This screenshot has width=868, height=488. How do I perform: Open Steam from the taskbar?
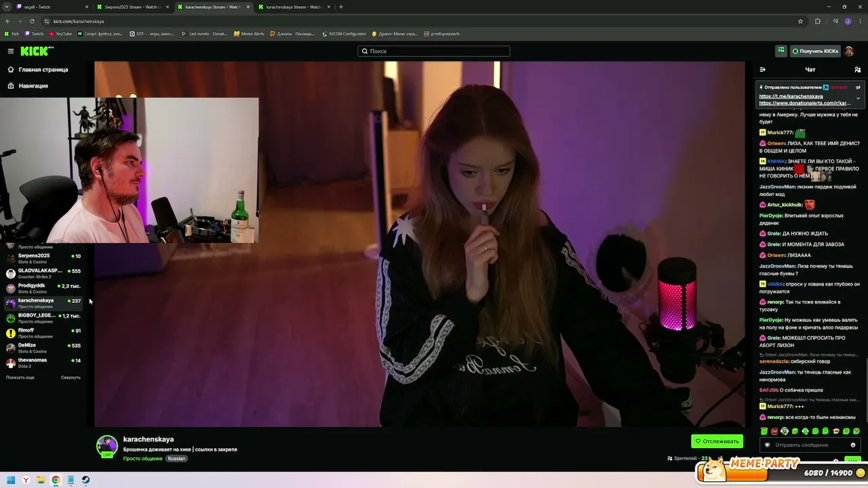85,480
